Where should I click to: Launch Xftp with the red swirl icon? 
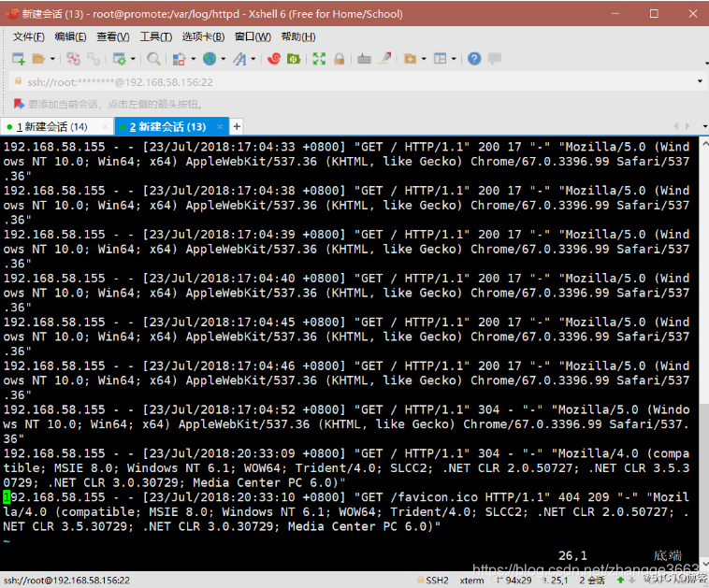click(274, 59)
